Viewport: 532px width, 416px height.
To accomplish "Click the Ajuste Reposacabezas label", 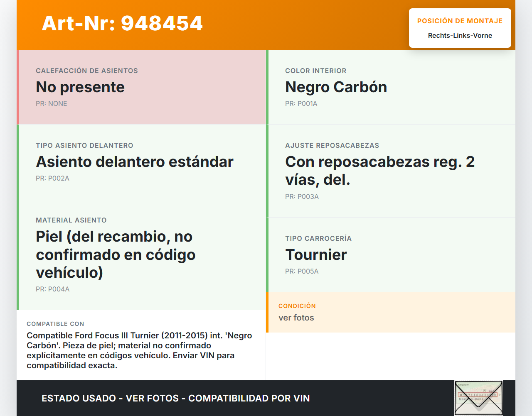I will coord(332,145).
